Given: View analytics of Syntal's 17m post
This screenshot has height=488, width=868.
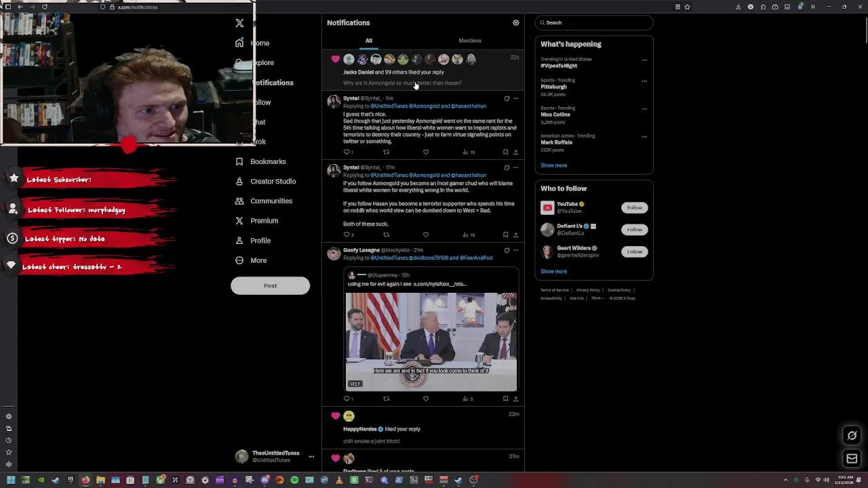Looking at the screenshot, I should pyautogui.click(x=468, y=235).
